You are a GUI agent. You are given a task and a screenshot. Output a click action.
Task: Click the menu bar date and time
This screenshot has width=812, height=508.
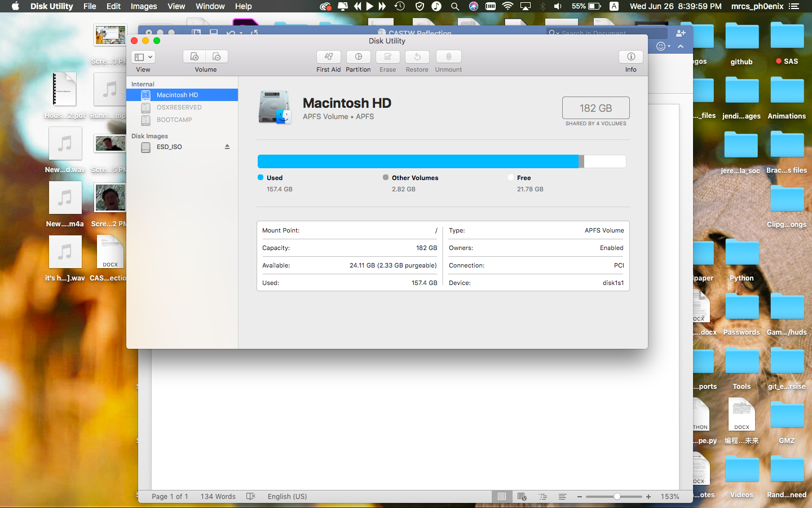[x=676, y=6]
